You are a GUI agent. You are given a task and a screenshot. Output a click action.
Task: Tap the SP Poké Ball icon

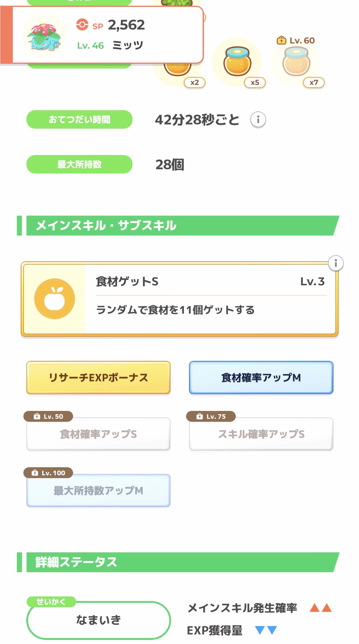click(x=82, y=25)
